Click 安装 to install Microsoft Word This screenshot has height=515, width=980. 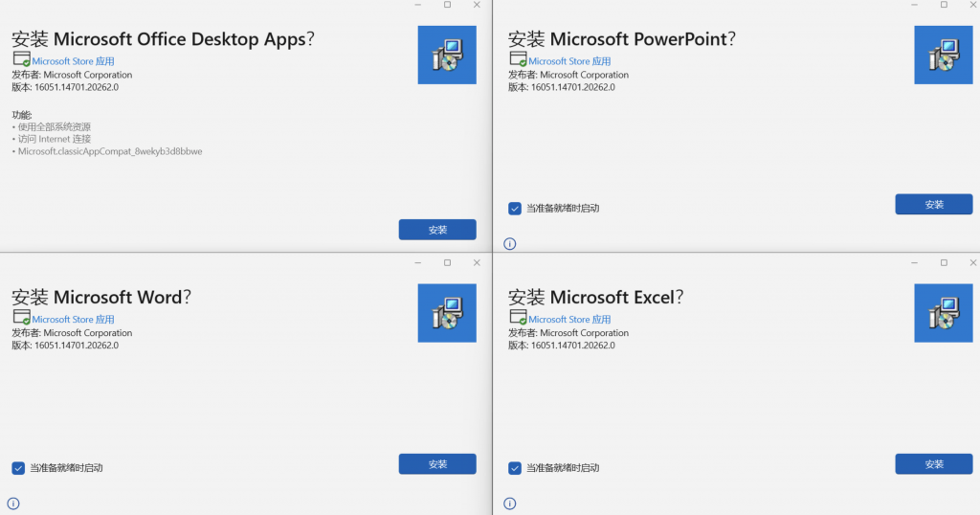pos(437,463)
